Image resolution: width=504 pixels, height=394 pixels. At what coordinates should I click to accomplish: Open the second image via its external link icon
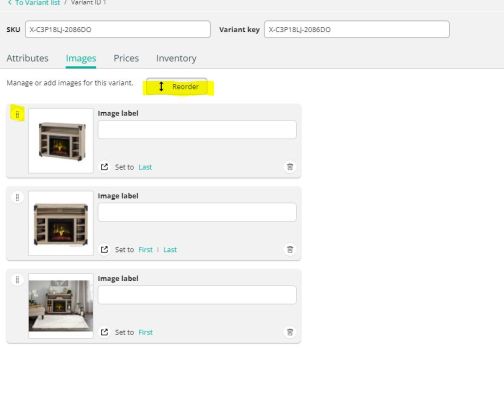[x=104, y=249]
